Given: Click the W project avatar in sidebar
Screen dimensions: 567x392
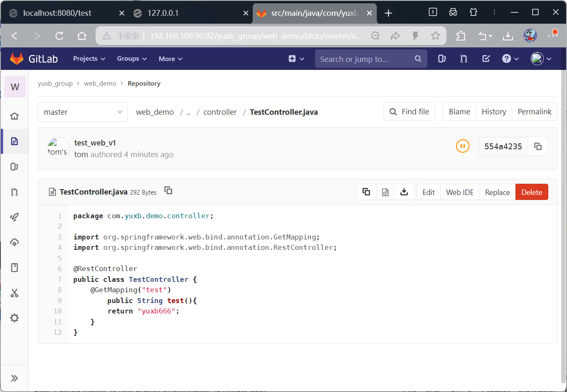Looking at the screenshot, I should coord(15,87).
